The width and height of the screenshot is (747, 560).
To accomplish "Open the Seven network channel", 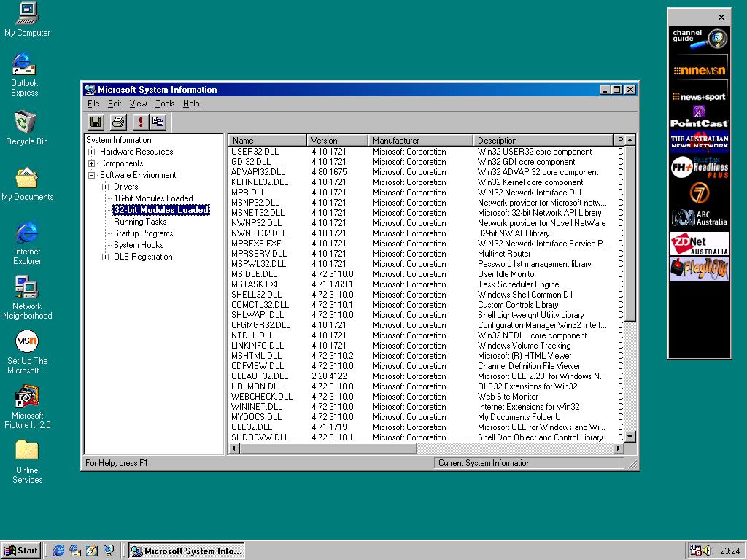I will [x=700, y=192].
